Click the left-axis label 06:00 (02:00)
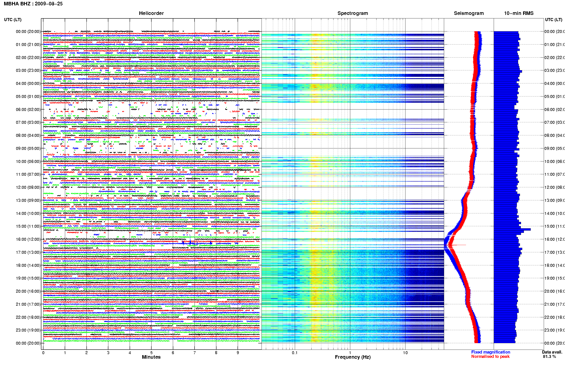Screen dimensions: 588x368 tap(28, 109)
